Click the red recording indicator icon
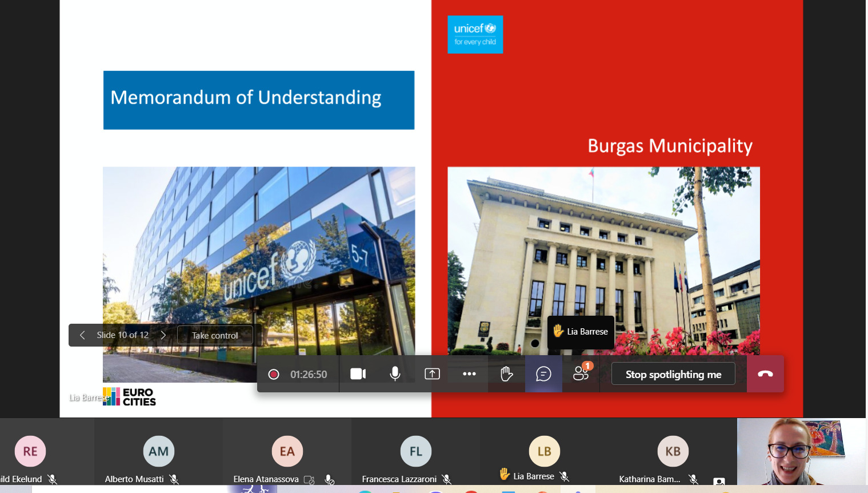The height and width of the screenshot is (493, 868). tap(274, 374)
